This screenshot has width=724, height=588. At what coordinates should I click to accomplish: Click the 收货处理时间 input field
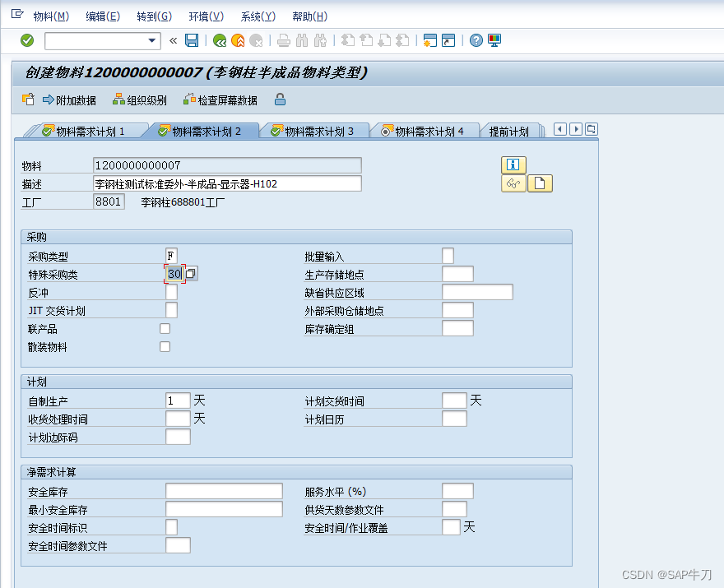click(x=178, y=419)
